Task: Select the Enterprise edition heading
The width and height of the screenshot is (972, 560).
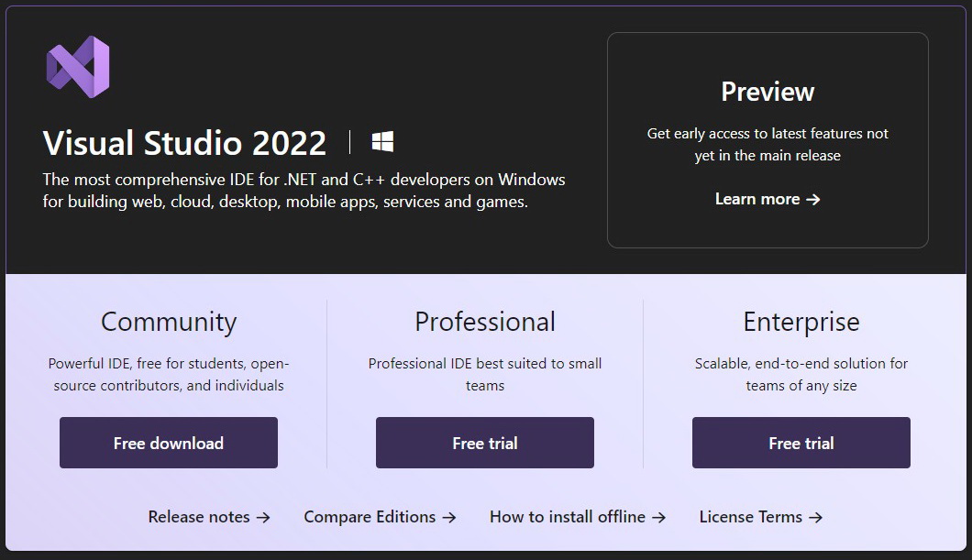Action: point(801,322)
